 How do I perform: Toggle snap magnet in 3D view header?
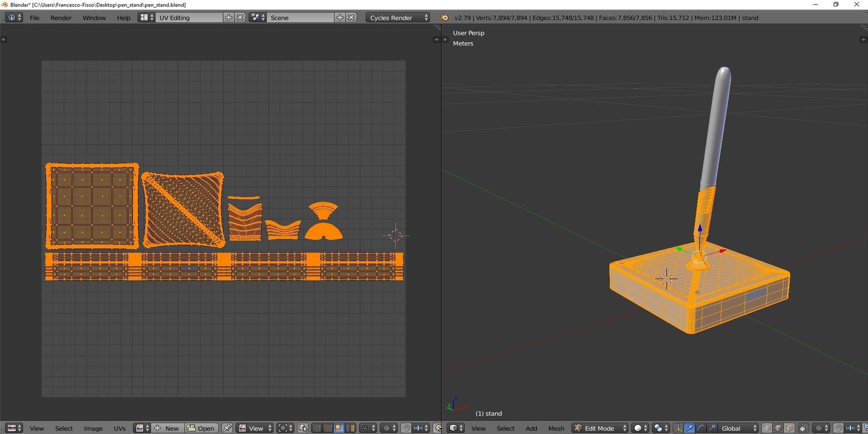point(838,428)
